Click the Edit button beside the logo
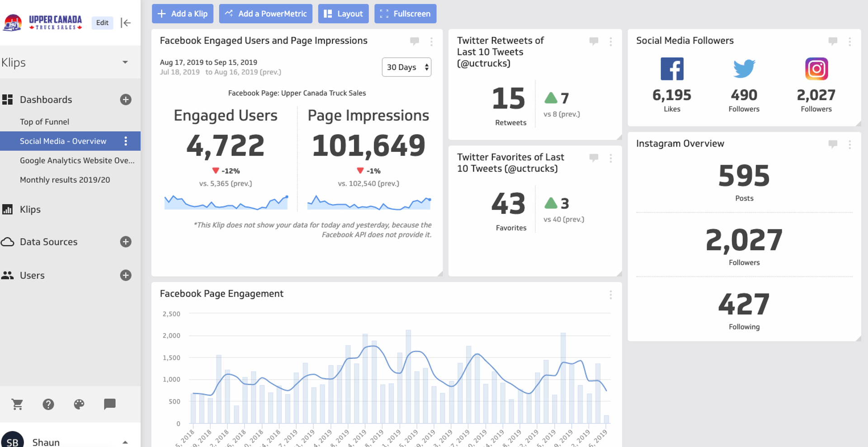Image resolution: width=868 pixels, height=447 pixels. [x=102, y=23]
